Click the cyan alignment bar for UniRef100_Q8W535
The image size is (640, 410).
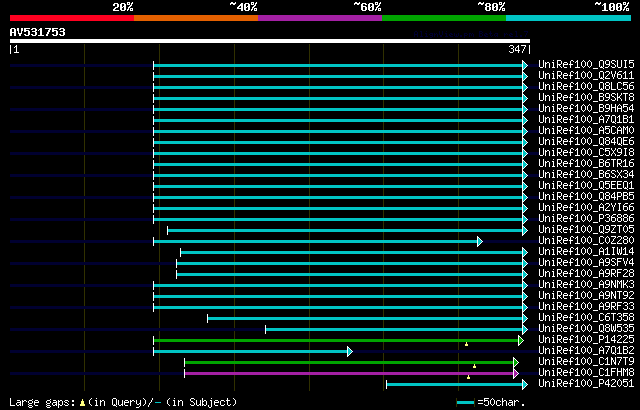coord(396,329)
